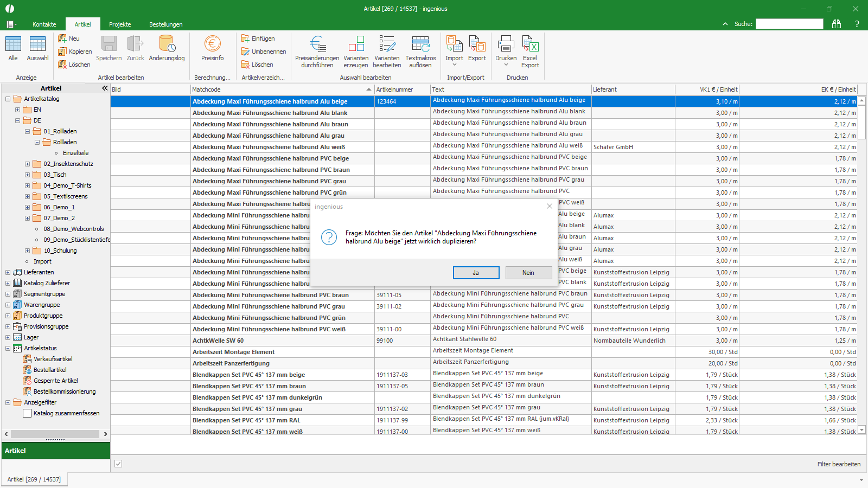Switch to the Projekte tab
This screenshot has width=868, height=488.
tap(120, 24)
